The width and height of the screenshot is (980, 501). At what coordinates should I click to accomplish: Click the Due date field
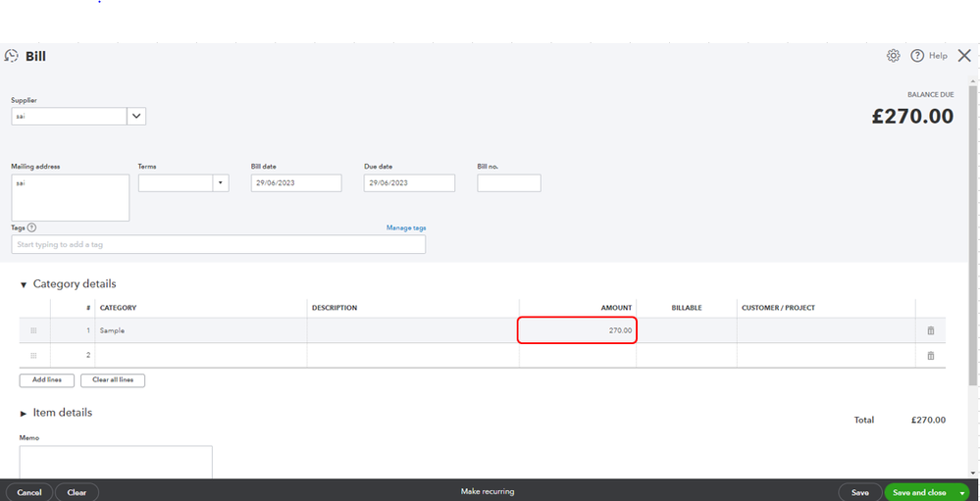(409, 183)
